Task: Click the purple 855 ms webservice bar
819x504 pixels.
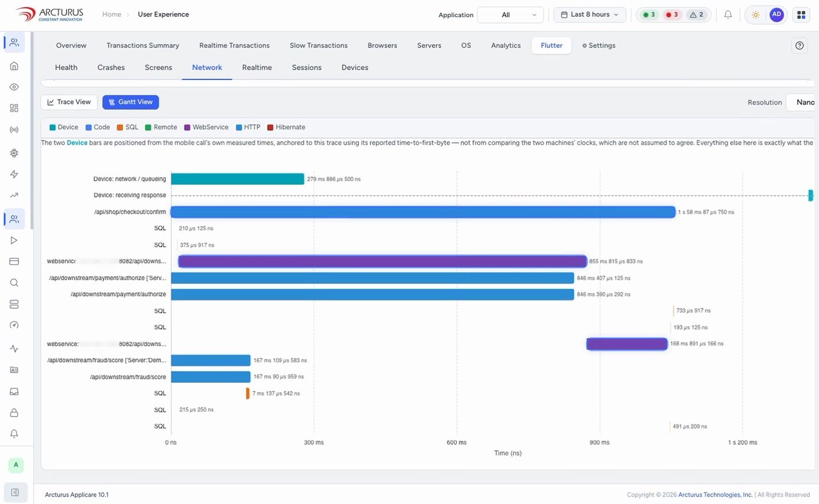Action: pos(383,262)
